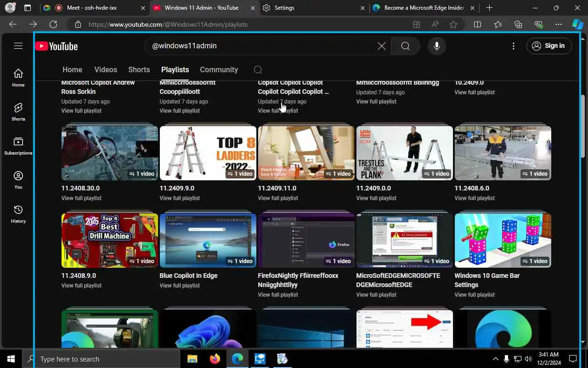
Task: Open a new tab with plus button
Action: point(489,8)
